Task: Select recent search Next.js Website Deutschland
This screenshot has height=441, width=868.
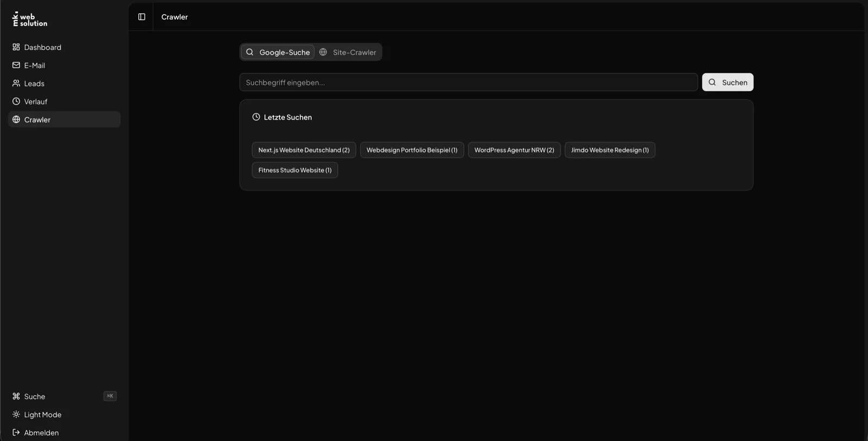Action: click(304, 150)
